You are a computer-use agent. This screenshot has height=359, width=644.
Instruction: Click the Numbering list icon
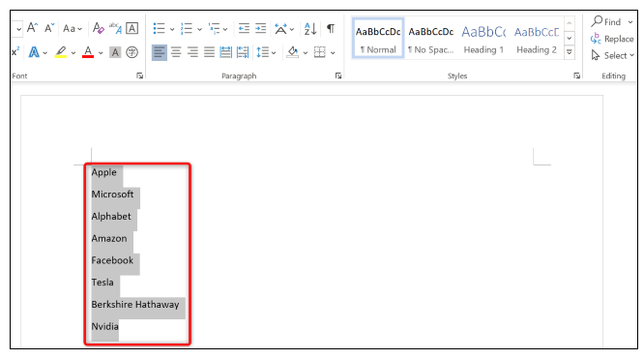187,29
